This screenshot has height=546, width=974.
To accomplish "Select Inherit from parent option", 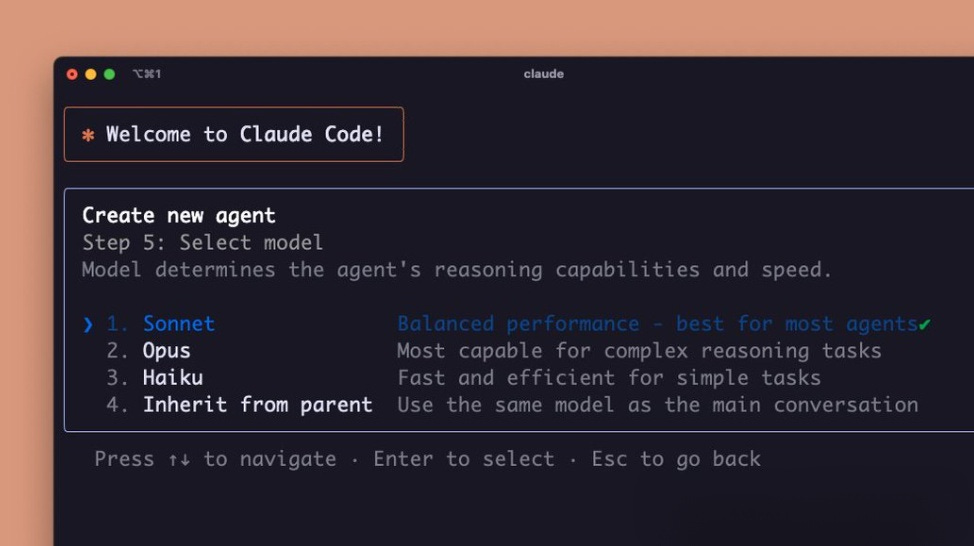I will [258, 405].
